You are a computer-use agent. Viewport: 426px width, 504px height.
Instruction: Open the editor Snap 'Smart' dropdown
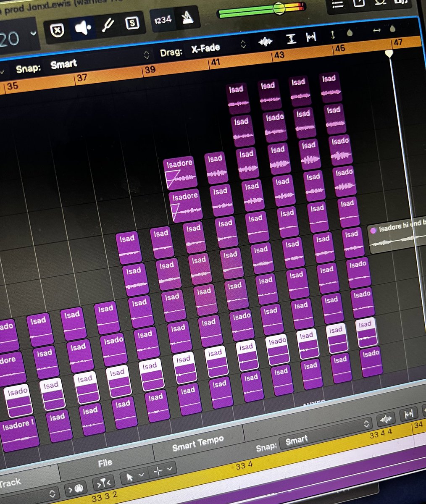[x=326, y=433]
